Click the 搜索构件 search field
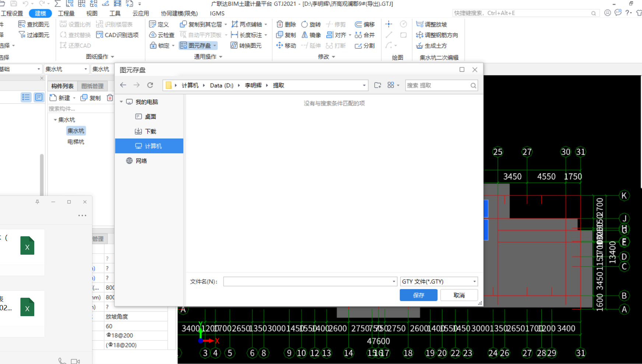The height and width of the screenshot is (364, 642). coord(80,109)
